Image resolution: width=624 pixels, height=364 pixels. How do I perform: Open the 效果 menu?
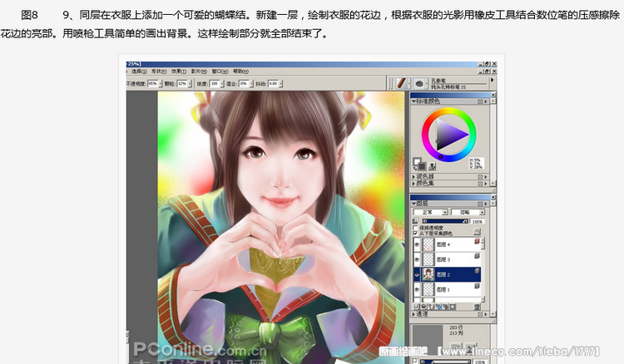pos(179,71)
